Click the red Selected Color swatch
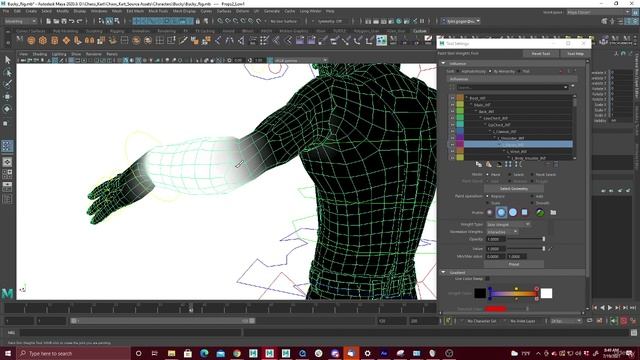640x360 pixels. pyautogui.click(x=496, y=309)
